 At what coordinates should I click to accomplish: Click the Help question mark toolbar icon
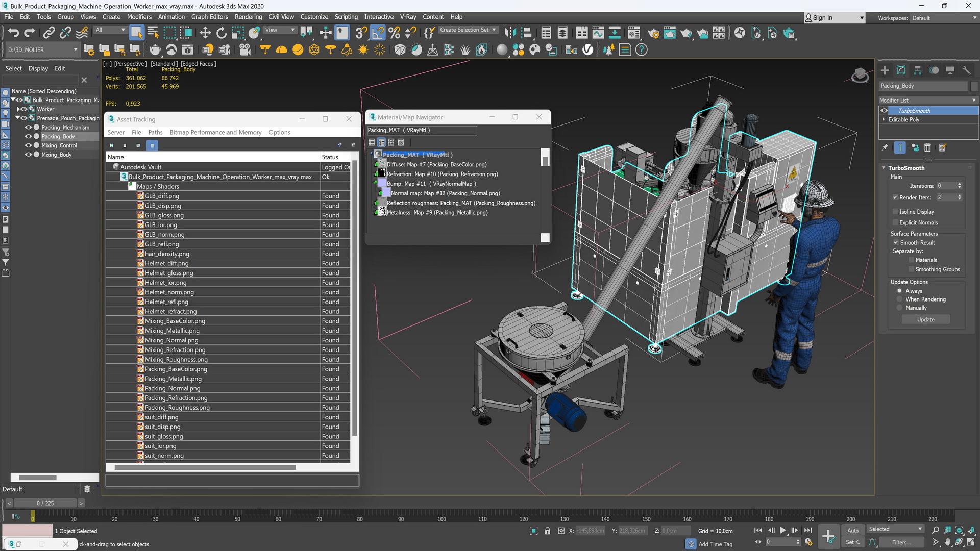coord(642,49)
